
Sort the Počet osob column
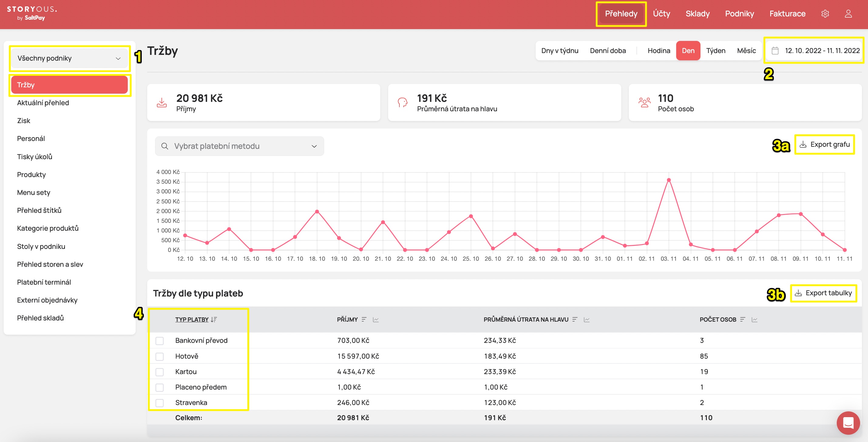pos(743,320)
